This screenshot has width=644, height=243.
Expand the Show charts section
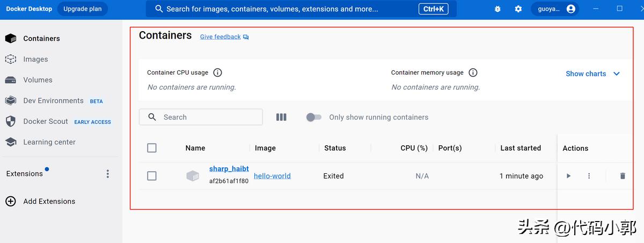click(x=592, y=74)
